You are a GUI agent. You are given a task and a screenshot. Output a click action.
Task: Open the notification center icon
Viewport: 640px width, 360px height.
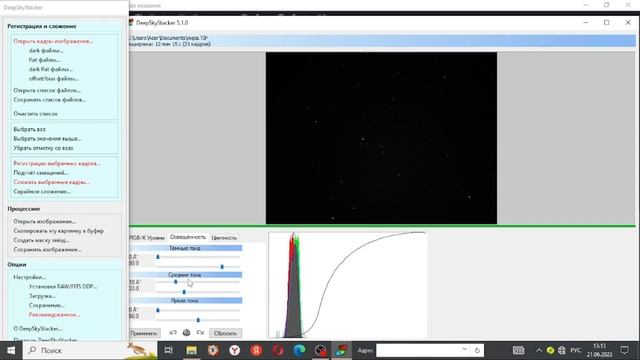624,350
